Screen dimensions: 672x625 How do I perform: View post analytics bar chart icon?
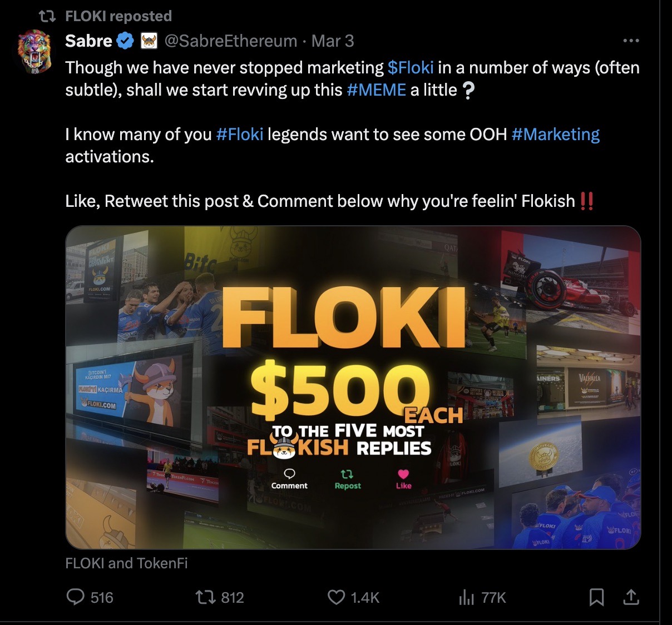(x=466, y=597)
